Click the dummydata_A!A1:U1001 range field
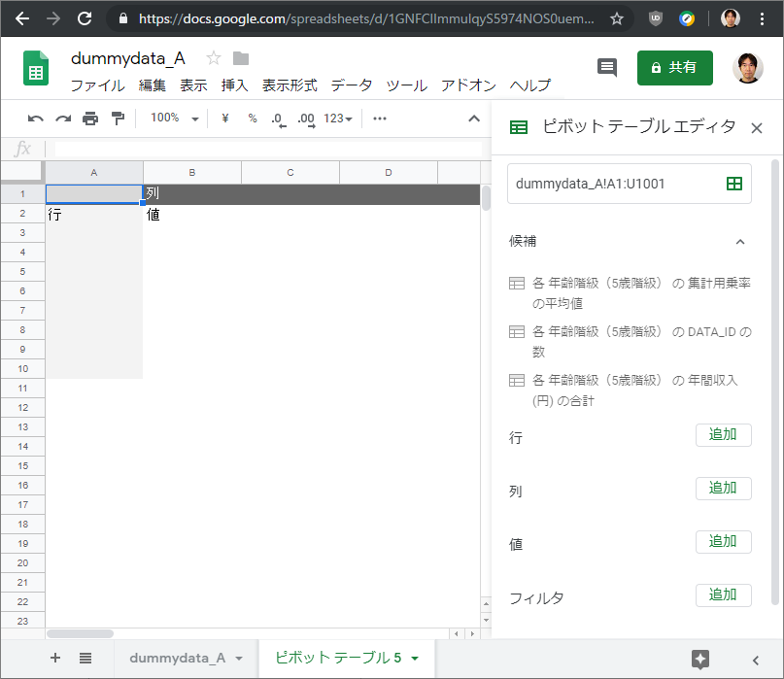Screen dimensions: 784x679 click(612, 183)
